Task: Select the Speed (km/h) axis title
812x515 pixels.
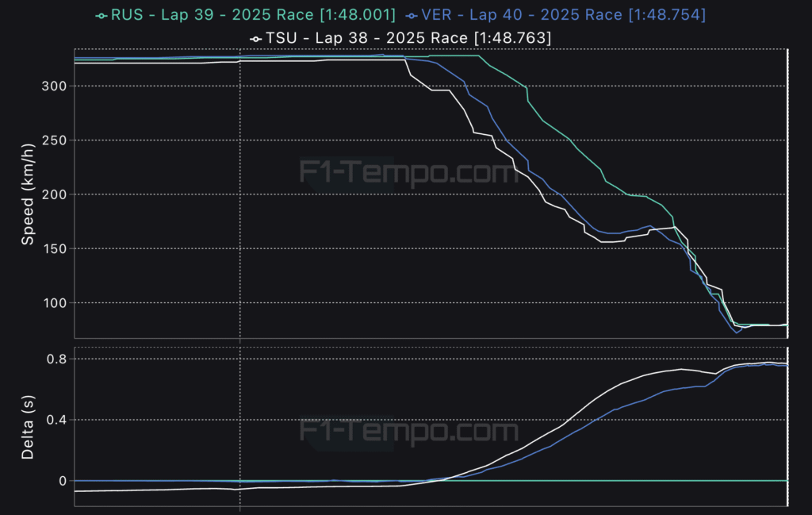Action: [28, 194]
